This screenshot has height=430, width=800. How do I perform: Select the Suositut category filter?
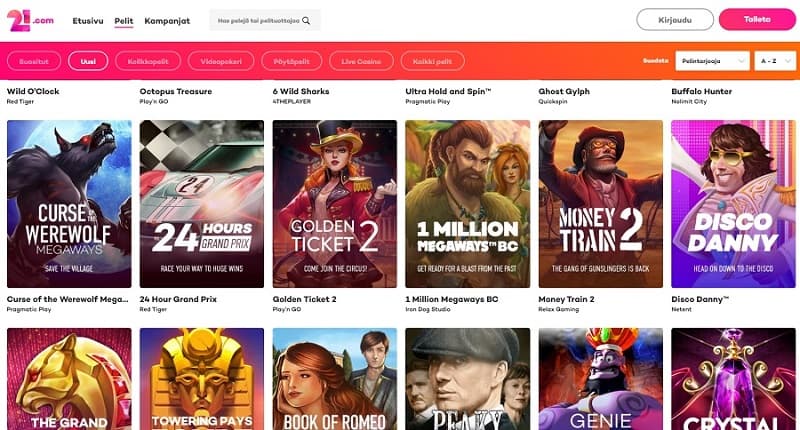tap(34, 61)
